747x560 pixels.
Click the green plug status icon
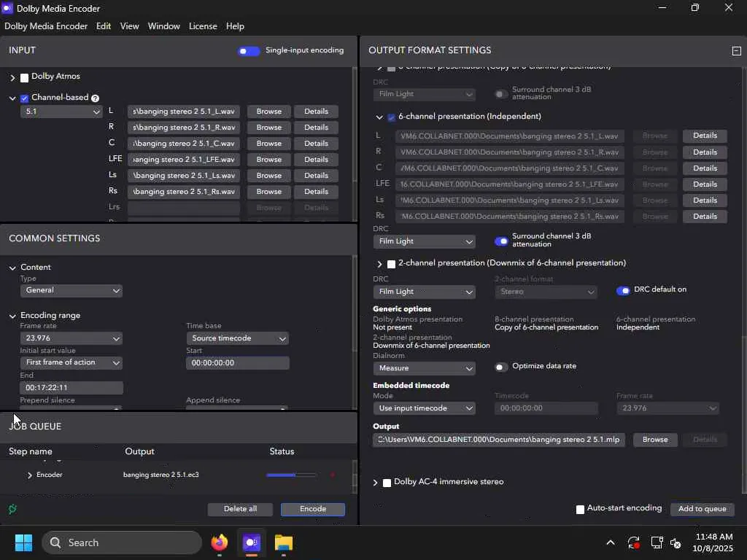(13, 509)
